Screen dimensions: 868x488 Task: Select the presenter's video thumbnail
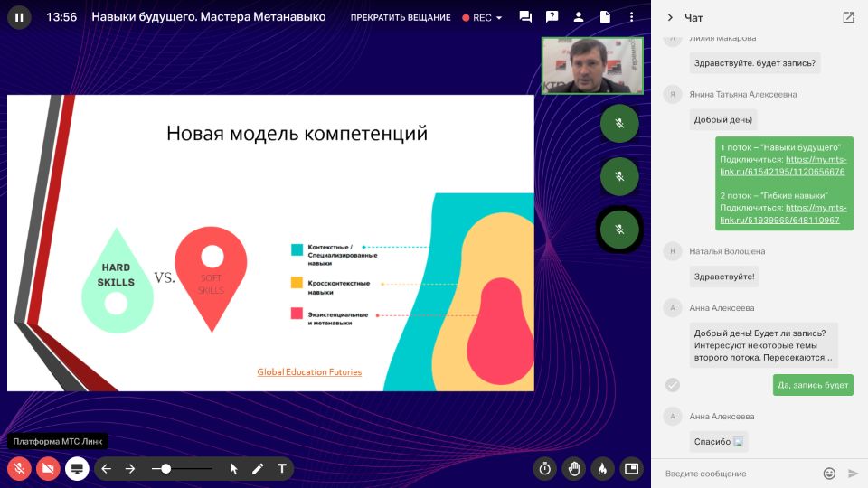point(592,65)
